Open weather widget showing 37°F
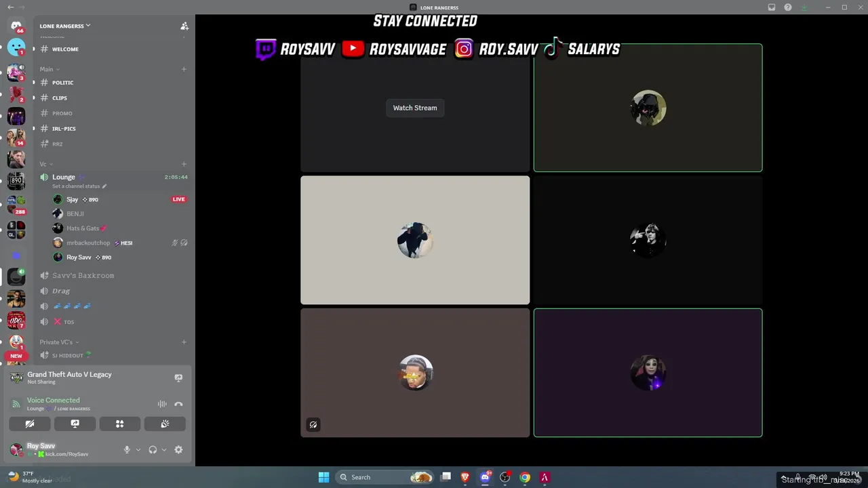The height and width of the screenshot is (488, 868). click(31, 477)
